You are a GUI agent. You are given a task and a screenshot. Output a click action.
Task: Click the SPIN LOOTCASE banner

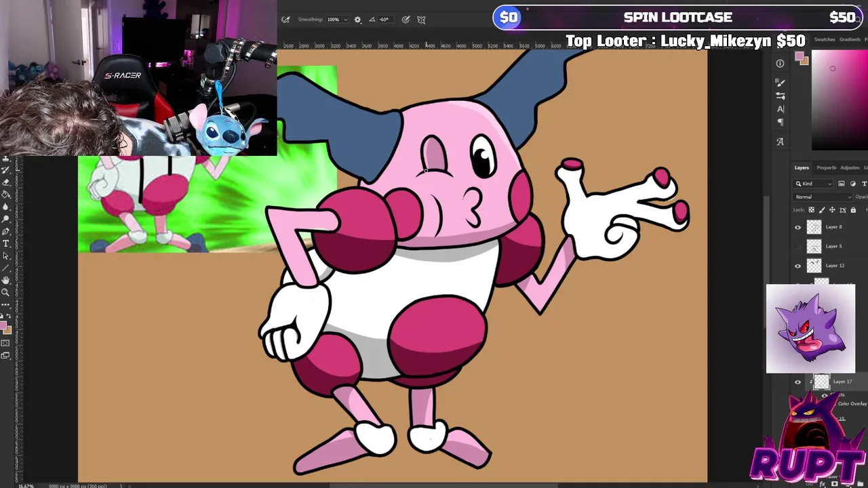tap(678, 17)
